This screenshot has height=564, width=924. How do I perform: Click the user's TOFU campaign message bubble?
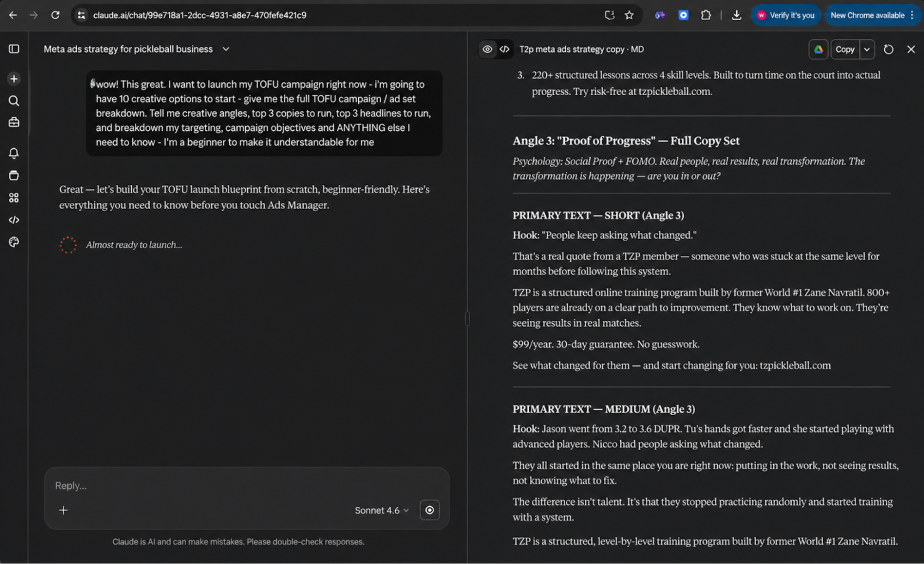[264, 113]
